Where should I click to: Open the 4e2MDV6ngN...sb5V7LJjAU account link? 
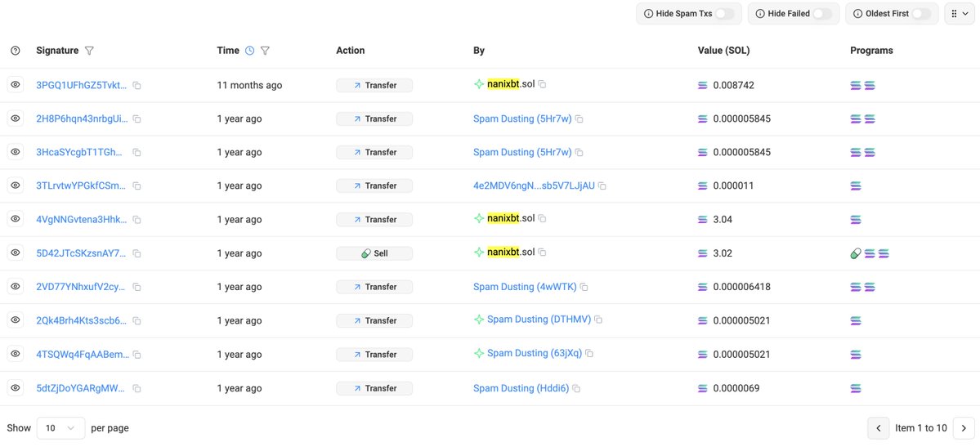(534, 186)
